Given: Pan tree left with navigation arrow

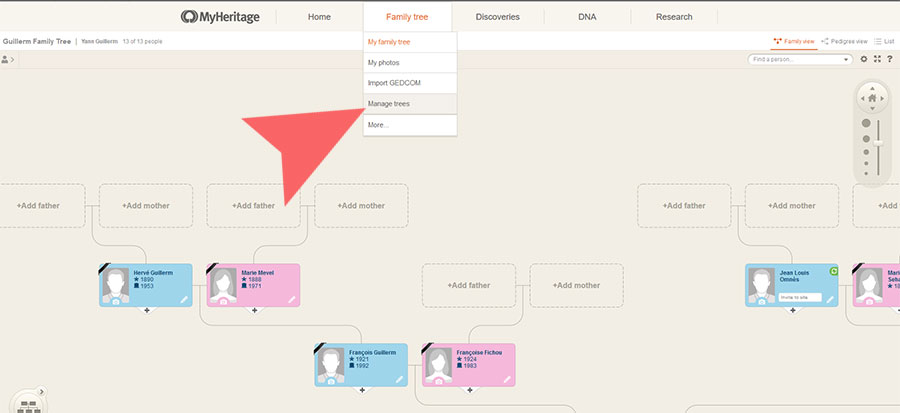Looking at the screenshot, I should 862,99.
